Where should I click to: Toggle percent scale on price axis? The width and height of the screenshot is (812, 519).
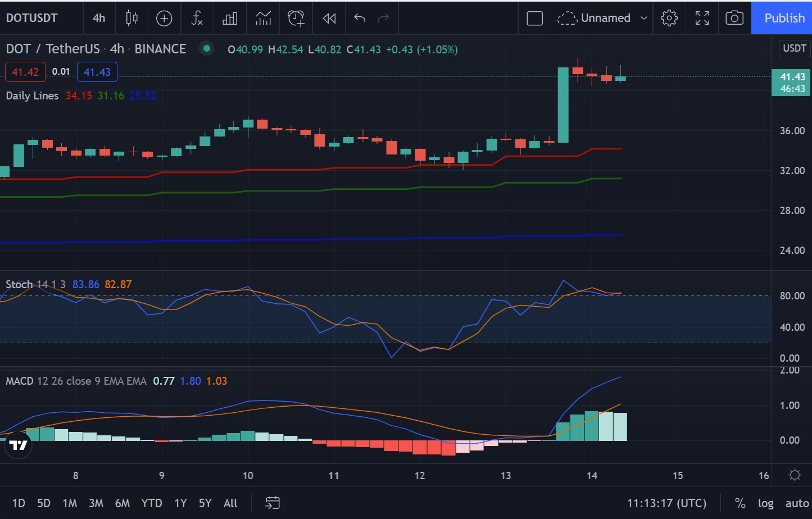click(x=740, y=503)
